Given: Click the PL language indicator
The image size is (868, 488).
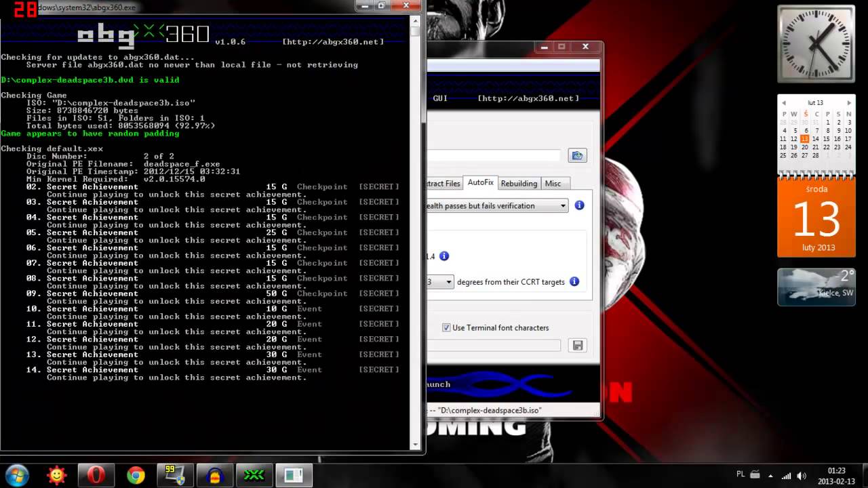Looking at the screenshot, I should 741,474.
